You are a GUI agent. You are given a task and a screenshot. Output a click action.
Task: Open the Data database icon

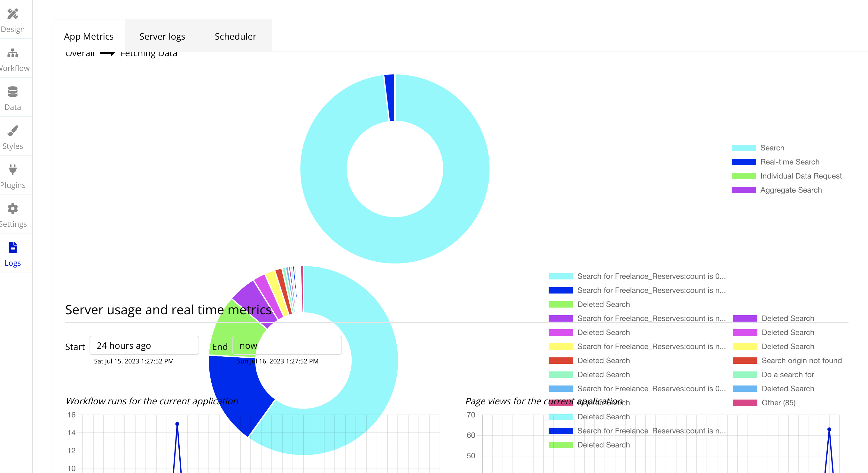point(13,92)
